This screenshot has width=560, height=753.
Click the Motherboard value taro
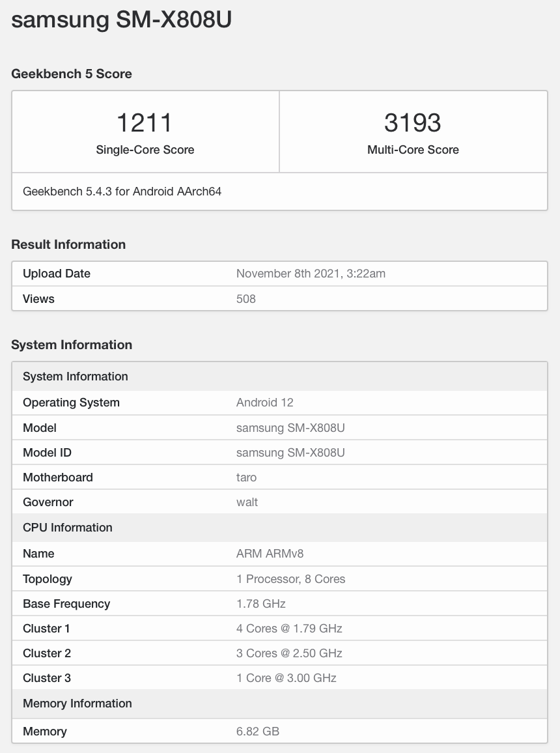pyautogui.click(x=247, y=477)
